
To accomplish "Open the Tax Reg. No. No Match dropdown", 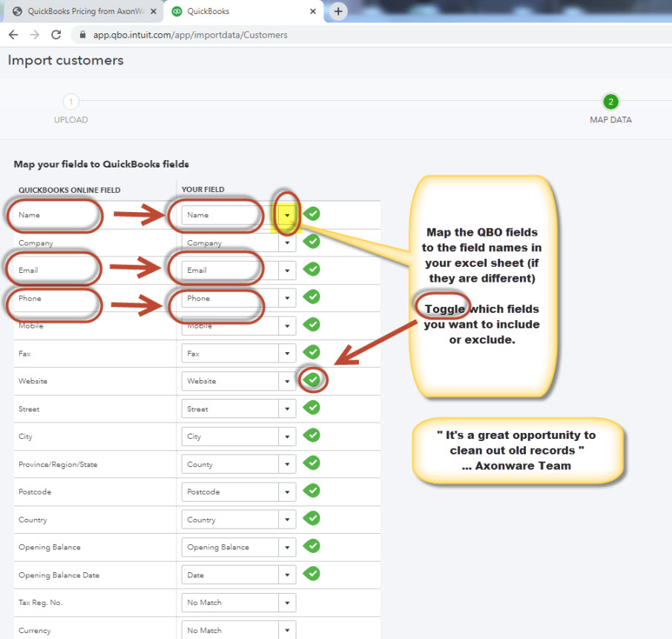I will pos(287,603).
